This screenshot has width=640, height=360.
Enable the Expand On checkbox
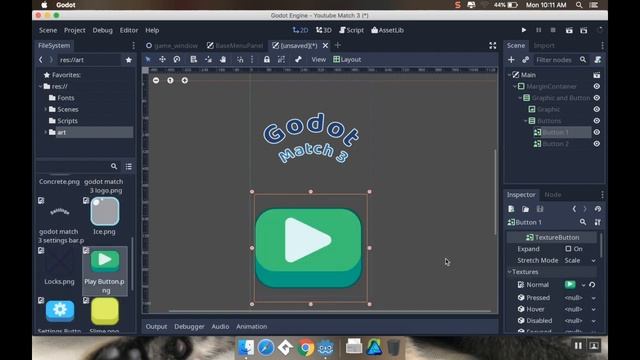(568, 249)
